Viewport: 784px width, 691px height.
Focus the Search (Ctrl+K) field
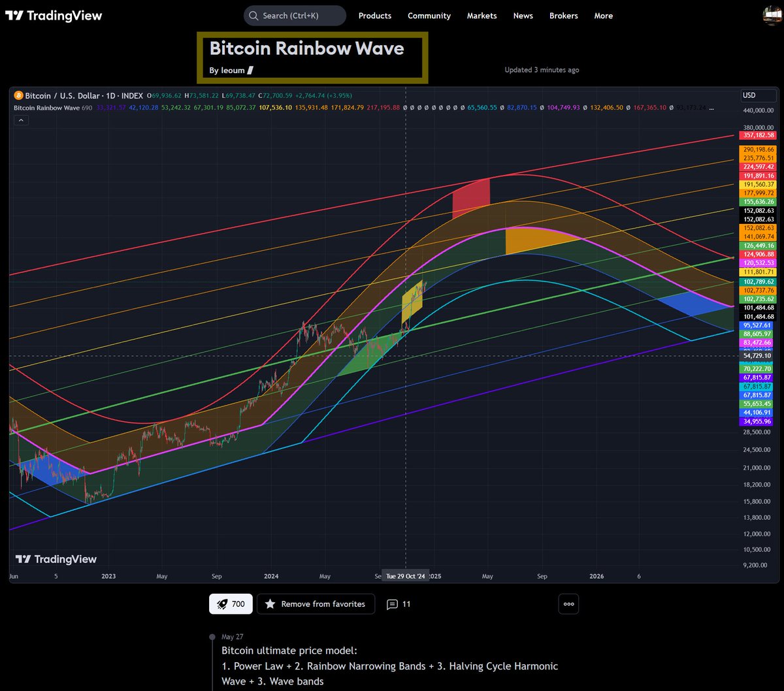tap(295, 16)
